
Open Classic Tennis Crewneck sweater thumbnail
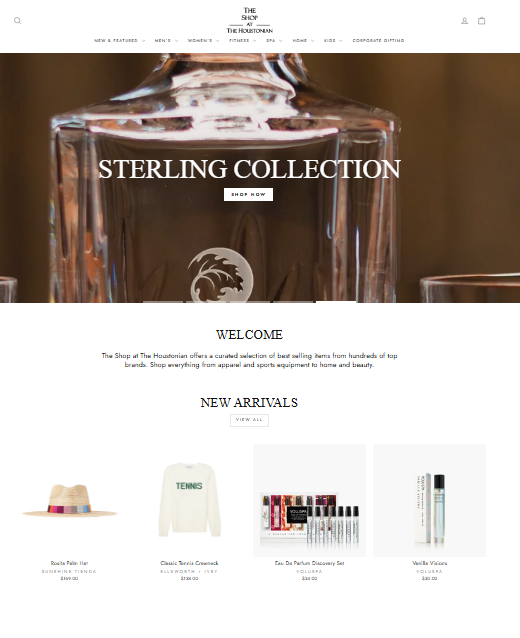pyautogui.click(x=189, y=500)
